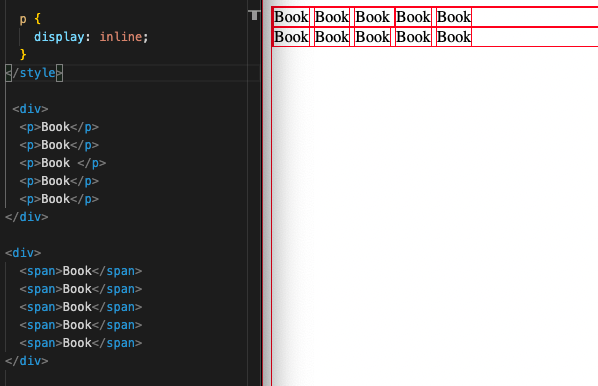Click the last <span>Book</span> line

81,343
